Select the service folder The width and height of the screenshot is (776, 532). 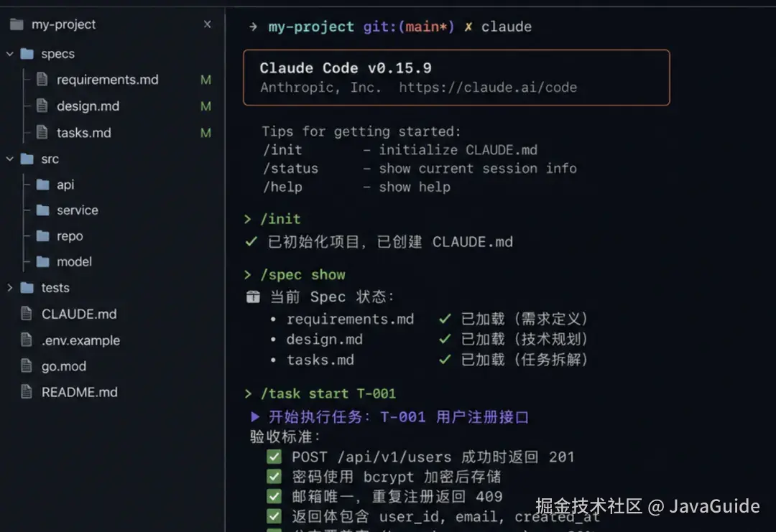tap(77, 210)
